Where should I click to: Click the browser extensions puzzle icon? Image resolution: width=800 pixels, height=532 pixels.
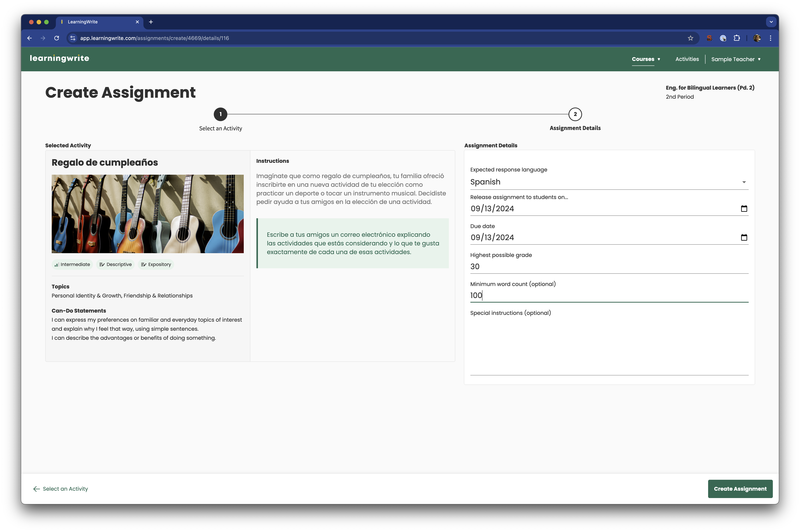pos(737,38)
